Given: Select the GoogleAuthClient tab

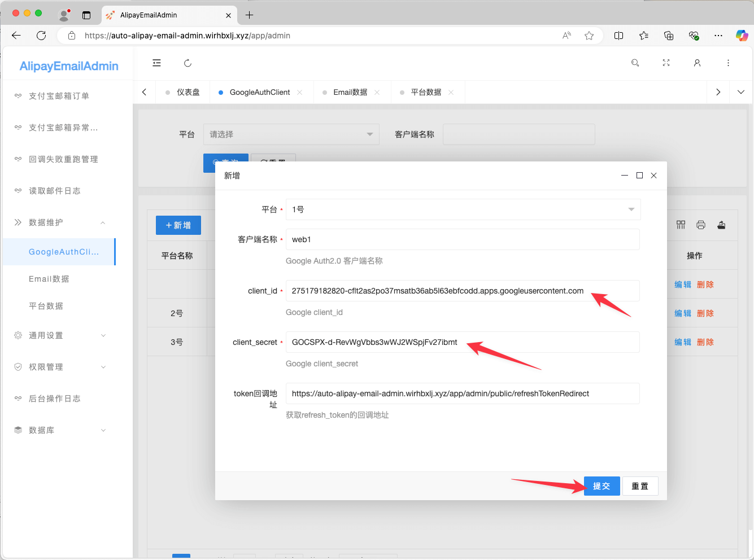Looking at the screenshot, I should [260, 92].
